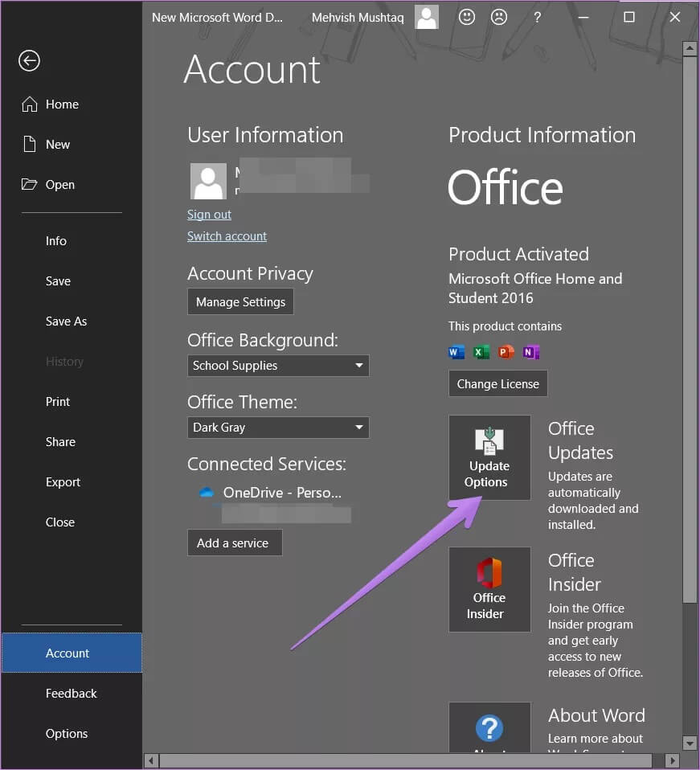Click the horizontal scrollbar left arrow

pyautogui.click(x=151, y=760)
